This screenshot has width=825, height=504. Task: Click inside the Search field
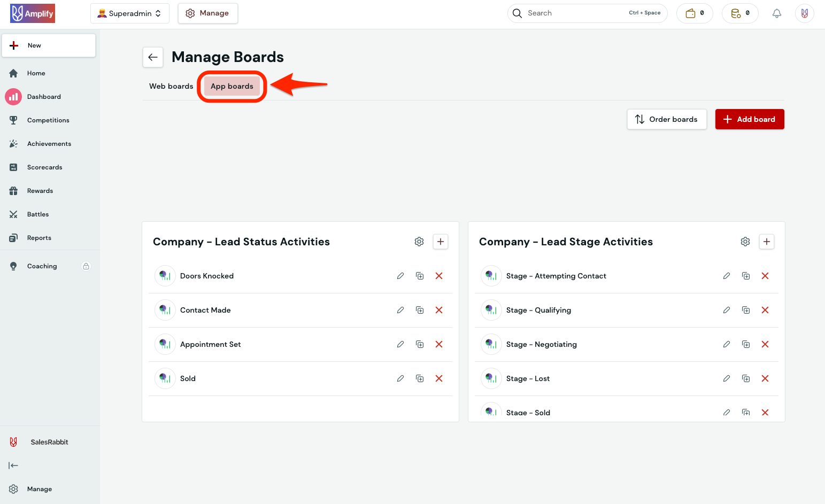(x=567, y=13)
